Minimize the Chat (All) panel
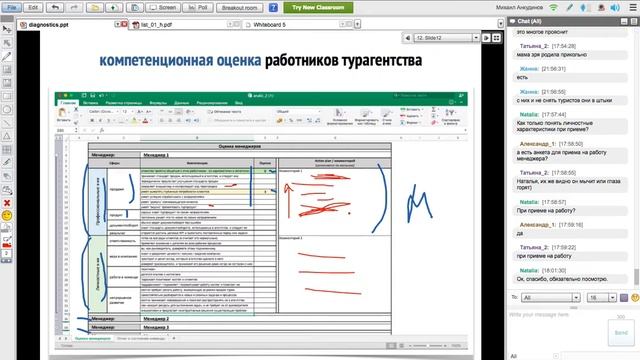This screenshot has width=640, height=360. point(624,21)
